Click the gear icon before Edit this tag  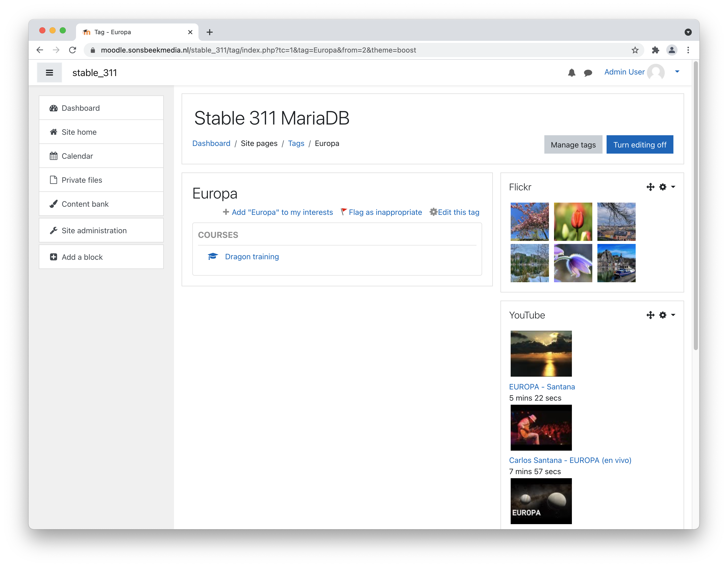433,212
